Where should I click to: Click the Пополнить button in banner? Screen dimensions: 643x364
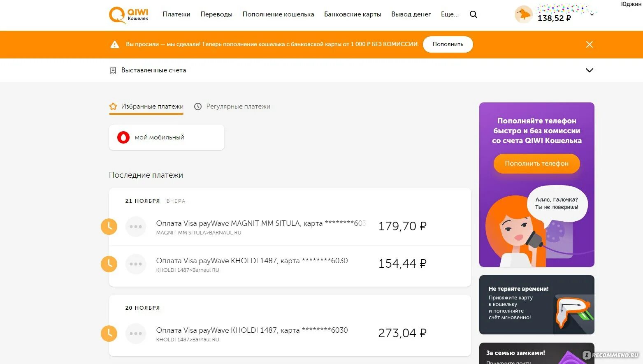448,44
